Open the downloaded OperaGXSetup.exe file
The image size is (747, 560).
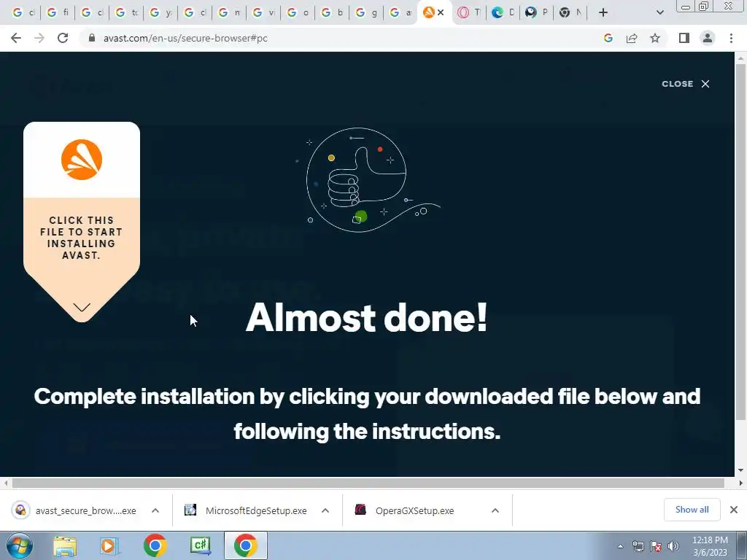414,510
